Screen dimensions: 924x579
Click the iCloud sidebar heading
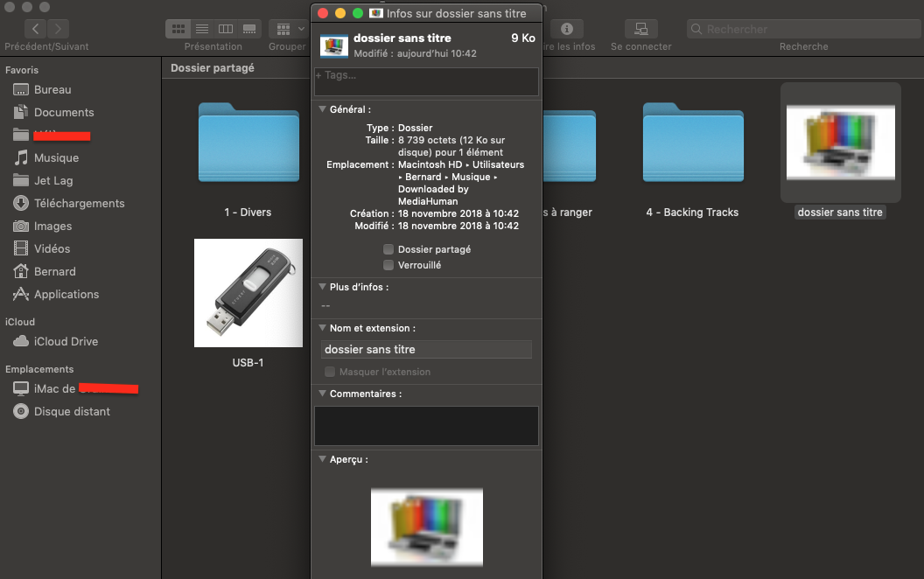pyautogui.click(x=20, y=322)
